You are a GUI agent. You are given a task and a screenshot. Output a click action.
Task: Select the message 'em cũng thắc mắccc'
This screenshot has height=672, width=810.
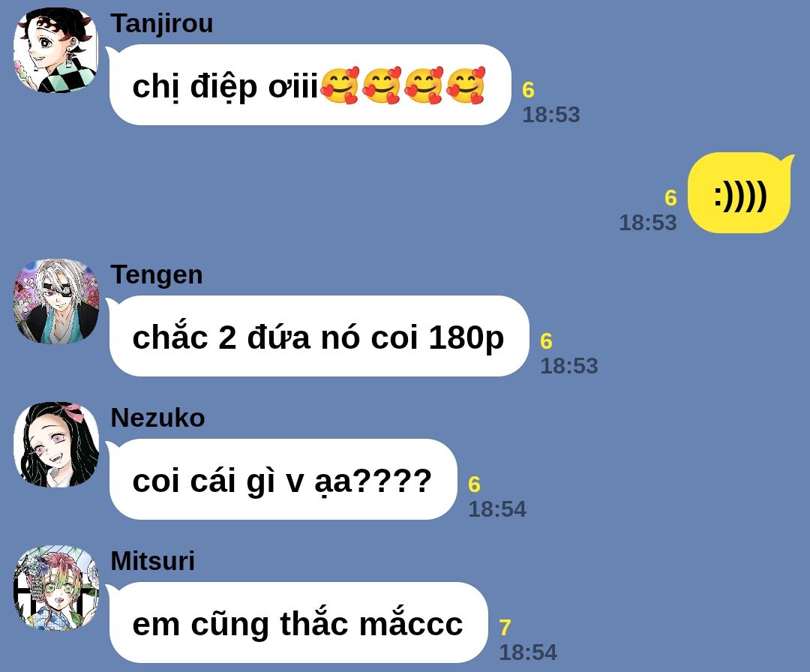(297, 622)
